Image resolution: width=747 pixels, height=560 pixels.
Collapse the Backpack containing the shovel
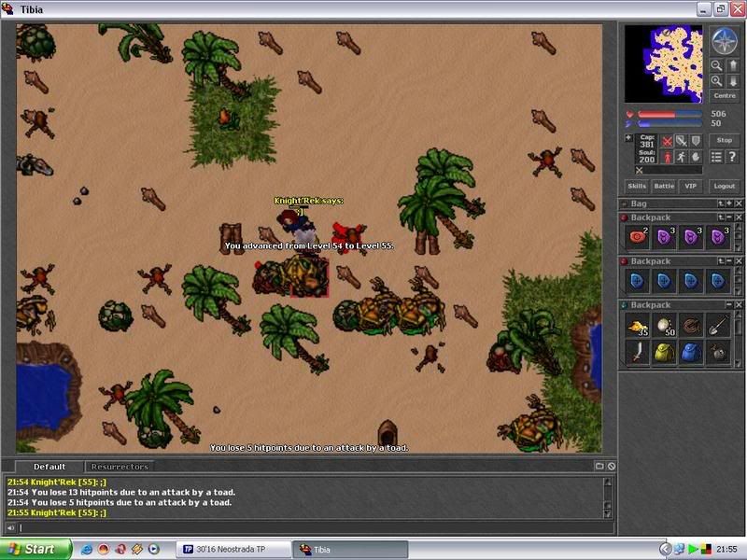(729, 305)
